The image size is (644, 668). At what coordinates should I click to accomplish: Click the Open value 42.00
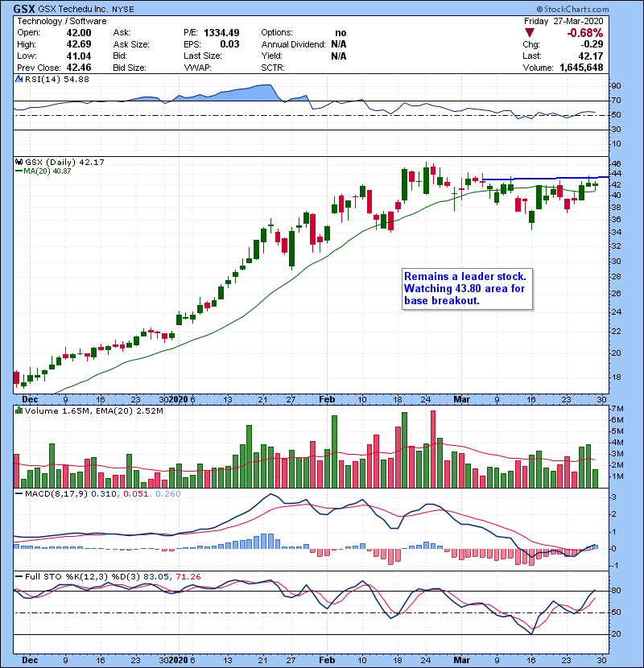click(x=79, y=33)
